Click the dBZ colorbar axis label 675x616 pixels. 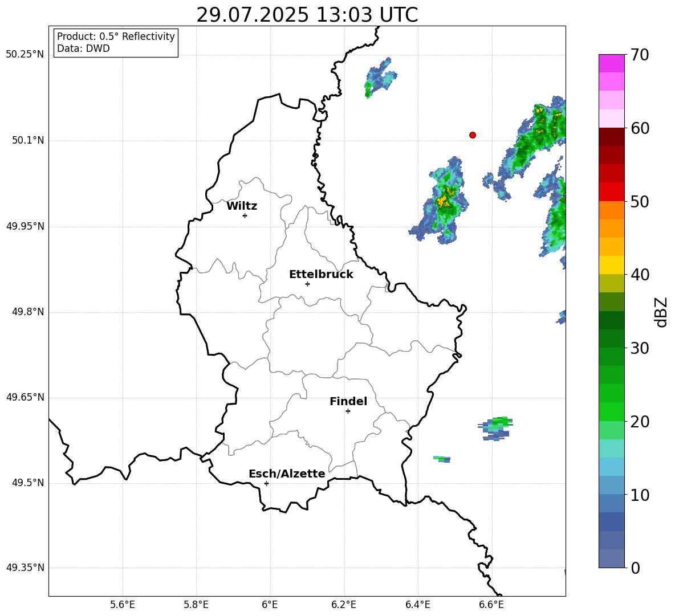click(661, 312)
